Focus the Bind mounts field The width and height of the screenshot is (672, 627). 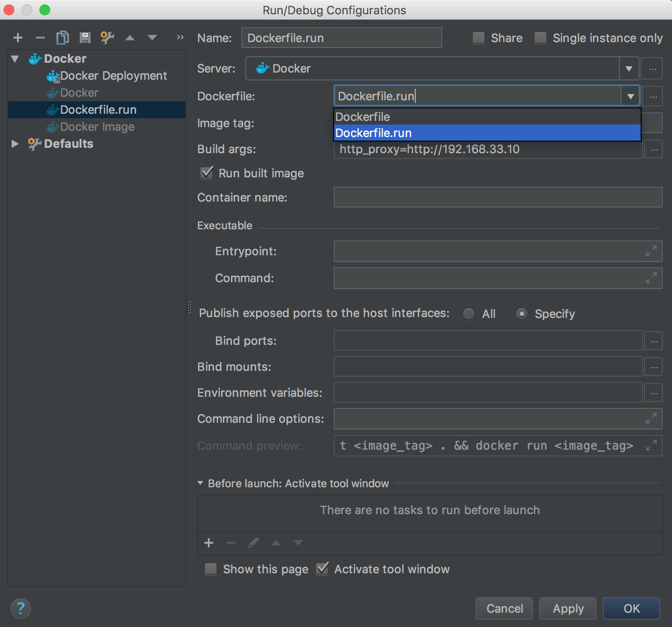click(488, 367)
